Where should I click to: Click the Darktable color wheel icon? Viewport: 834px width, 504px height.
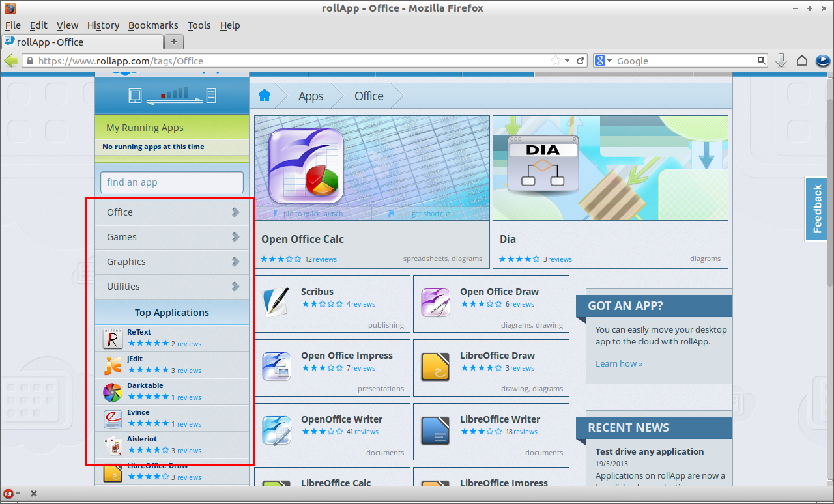[x=113, y=392]
